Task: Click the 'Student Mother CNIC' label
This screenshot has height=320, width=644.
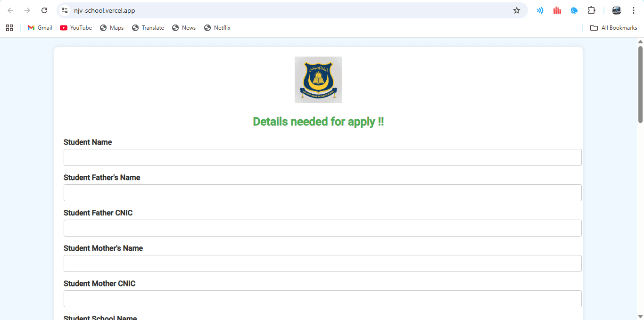Action: tap(99, 284)
